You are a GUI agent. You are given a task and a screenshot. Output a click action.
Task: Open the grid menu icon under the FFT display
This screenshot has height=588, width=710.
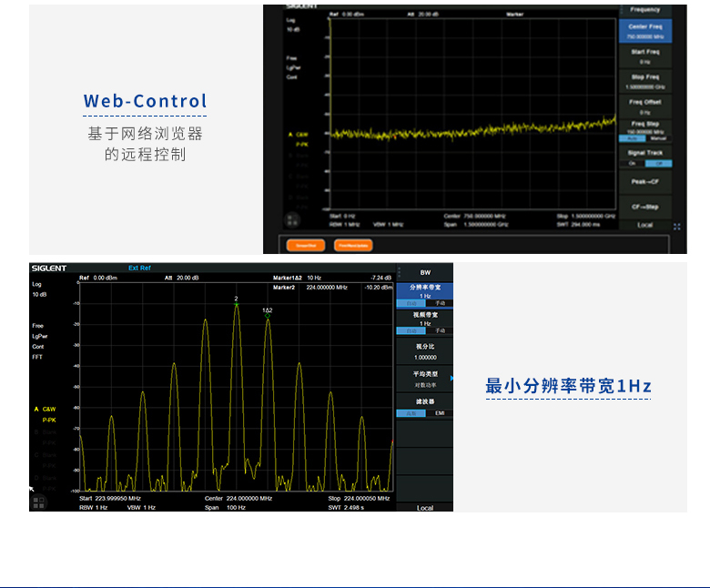click(39, 502)
